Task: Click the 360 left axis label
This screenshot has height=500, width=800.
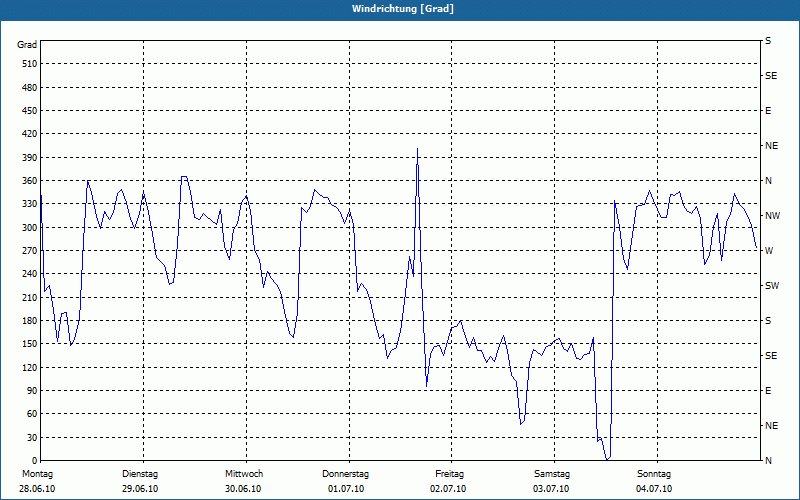Action: pos(30,181)
